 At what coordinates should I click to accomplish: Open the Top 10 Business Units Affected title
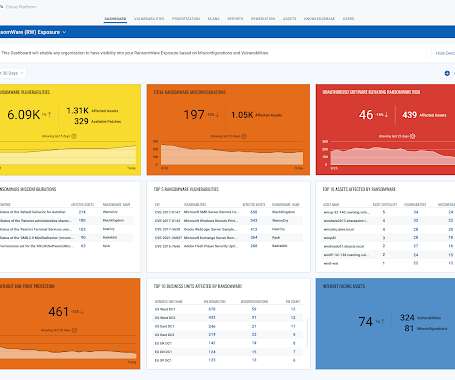tap(198, 286)
